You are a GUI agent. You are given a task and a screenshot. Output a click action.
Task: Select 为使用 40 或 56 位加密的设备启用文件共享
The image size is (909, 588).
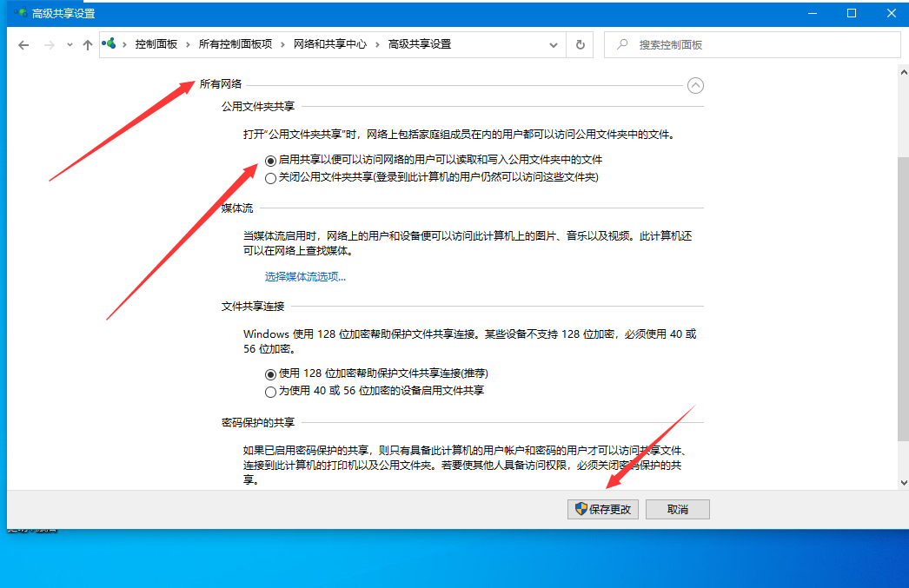click(270, 391)
